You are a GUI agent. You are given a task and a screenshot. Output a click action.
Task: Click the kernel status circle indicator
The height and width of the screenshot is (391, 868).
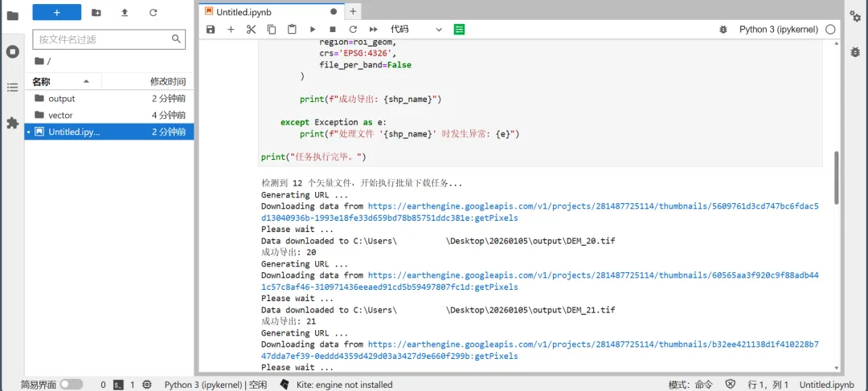(829, 30)
